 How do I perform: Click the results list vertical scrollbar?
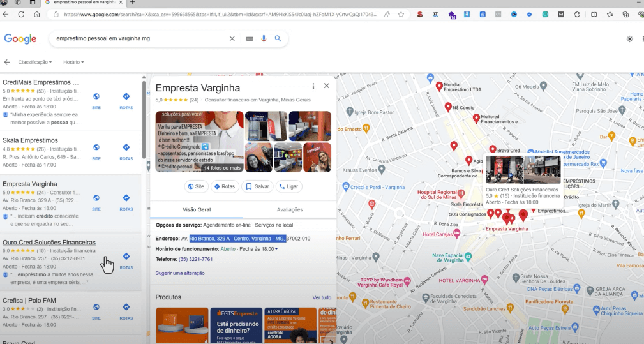click(144, 119)
